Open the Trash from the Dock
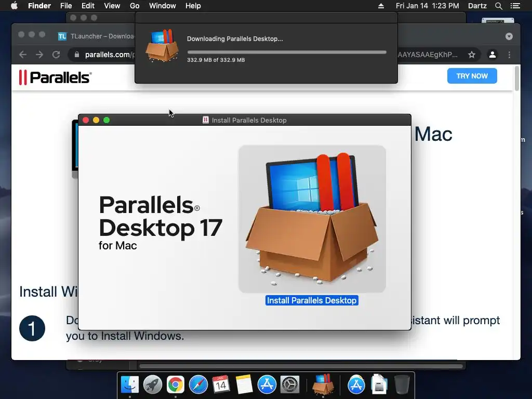 point(402,384)
